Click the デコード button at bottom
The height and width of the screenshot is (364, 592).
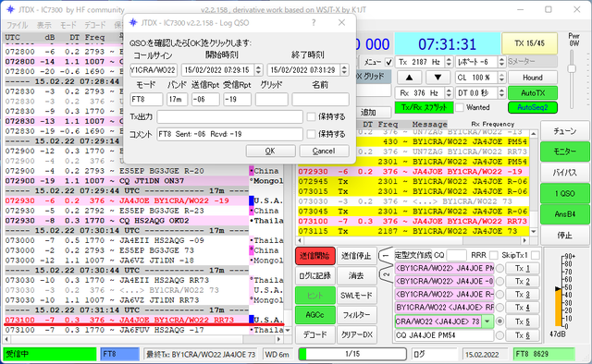coord(314,335)
